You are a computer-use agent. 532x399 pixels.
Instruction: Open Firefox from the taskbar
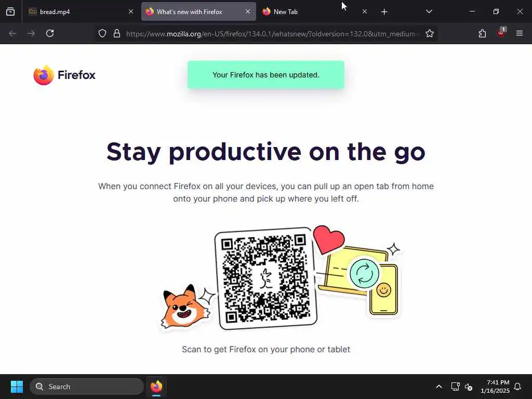(x=156, y=387)
